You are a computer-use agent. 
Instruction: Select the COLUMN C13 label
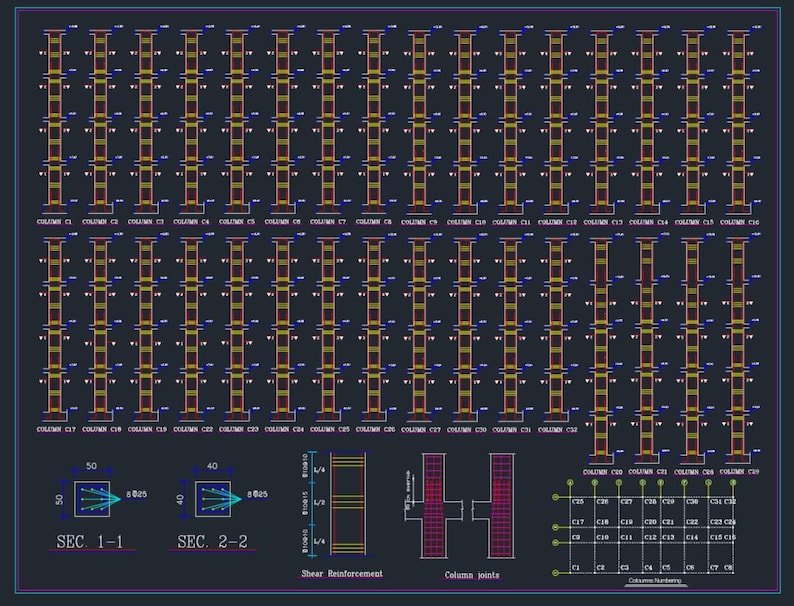coord(603,222)
